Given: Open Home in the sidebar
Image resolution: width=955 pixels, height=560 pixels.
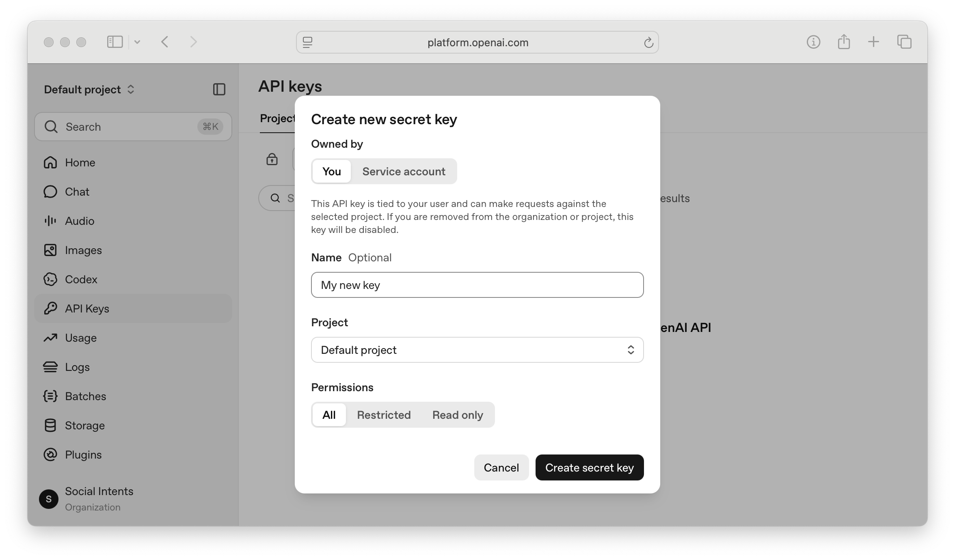Looking at the screenshot, I should [133, 162].
